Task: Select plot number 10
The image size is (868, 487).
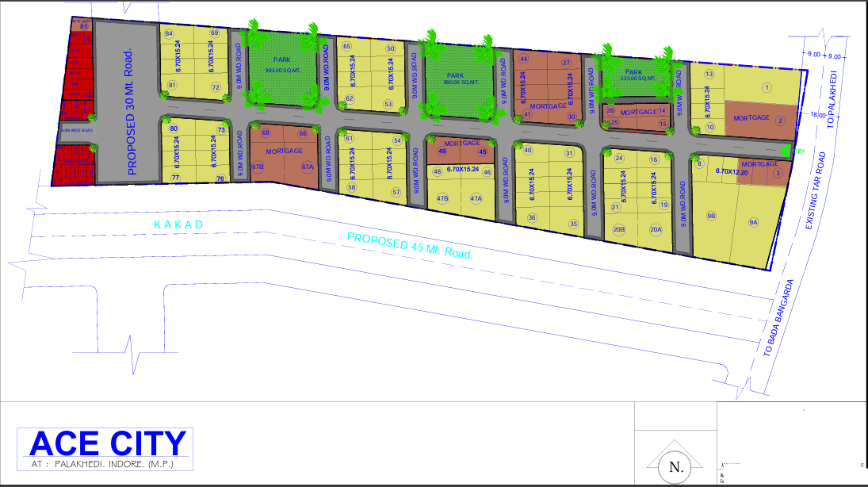Action: click(709, 127)
